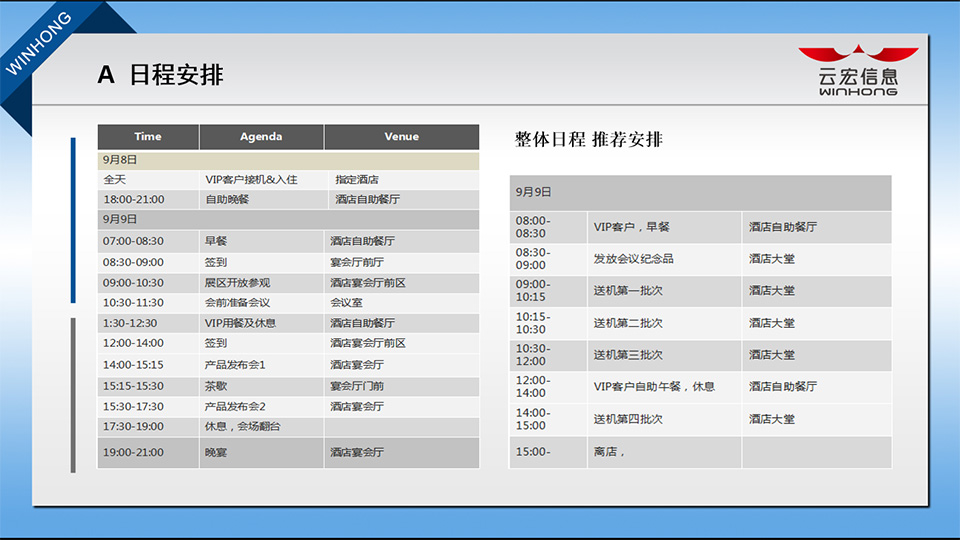Click the blue vertical bar beside left table
This screenshot has width=960, height=540.
click(73, 220)
